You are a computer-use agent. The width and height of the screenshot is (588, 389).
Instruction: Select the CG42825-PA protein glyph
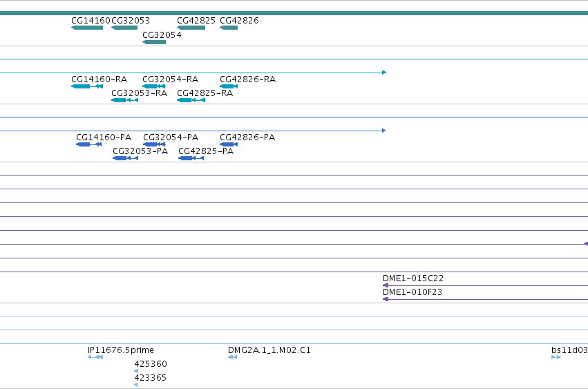pos(191,158)
